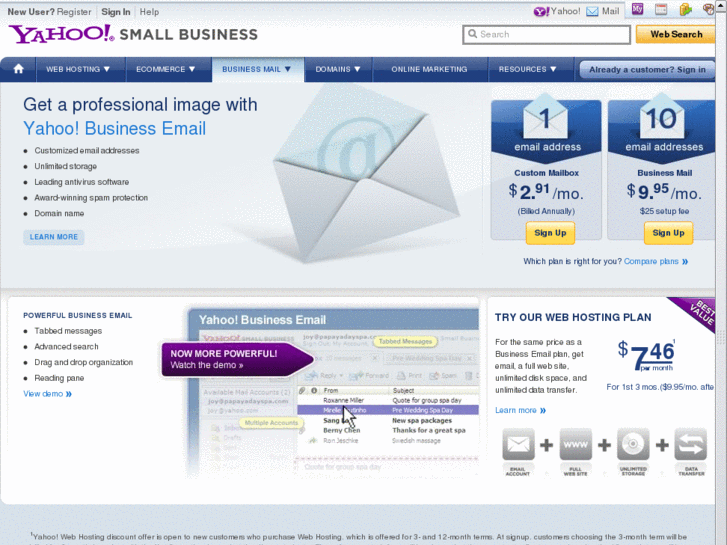Image resolution: width=727 pixels, height=545 pixels.
Task: Click Now More Powerful Watch the demo banner
Action: [x=236, y=359]
